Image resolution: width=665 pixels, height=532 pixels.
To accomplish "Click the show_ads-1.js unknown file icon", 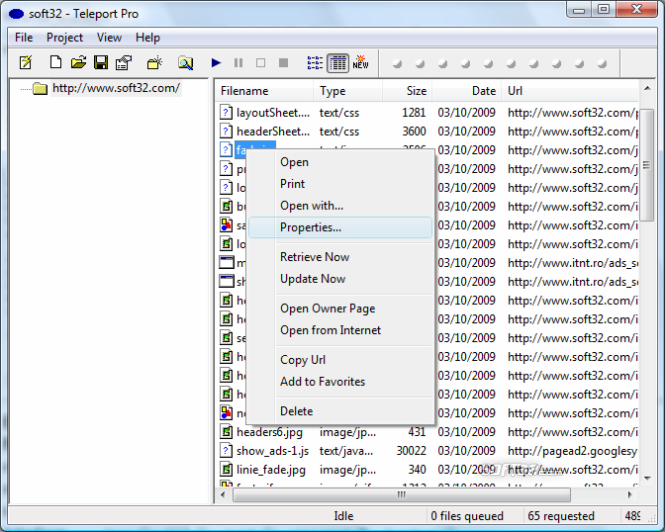I will click(x=226, y=451).
